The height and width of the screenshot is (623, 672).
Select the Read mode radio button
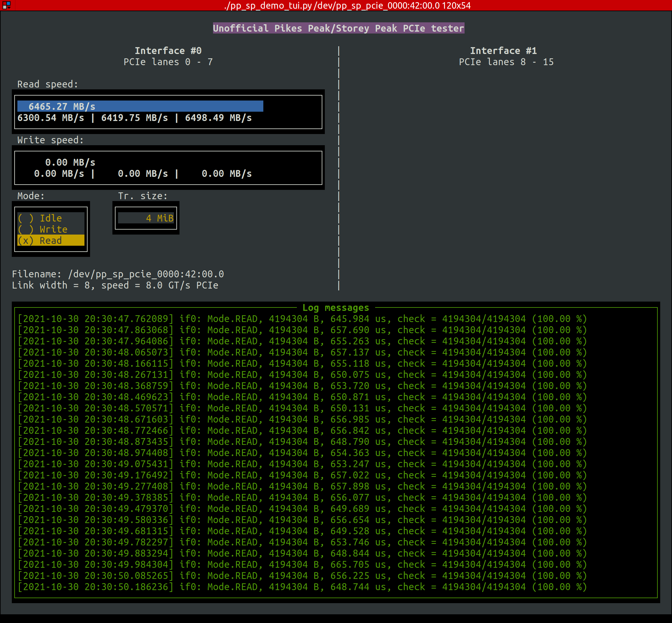pyautogui.click(x=38, y=240)
